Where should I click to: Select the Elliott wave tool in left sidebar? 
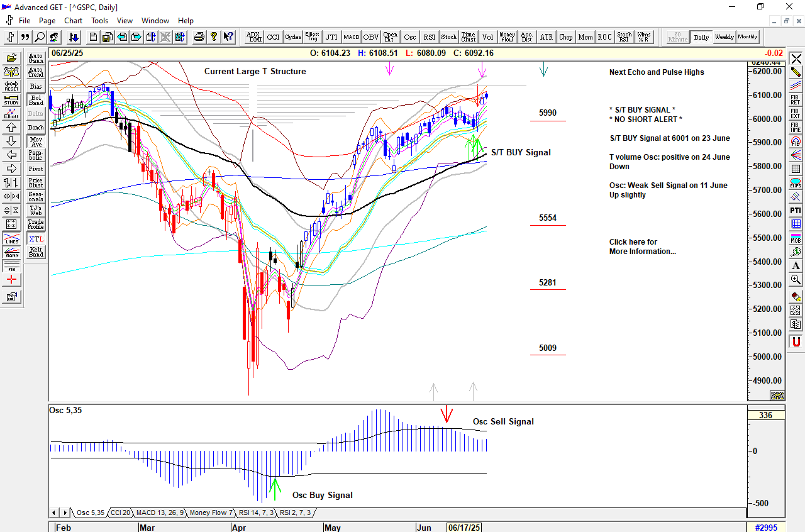[11, 114]
